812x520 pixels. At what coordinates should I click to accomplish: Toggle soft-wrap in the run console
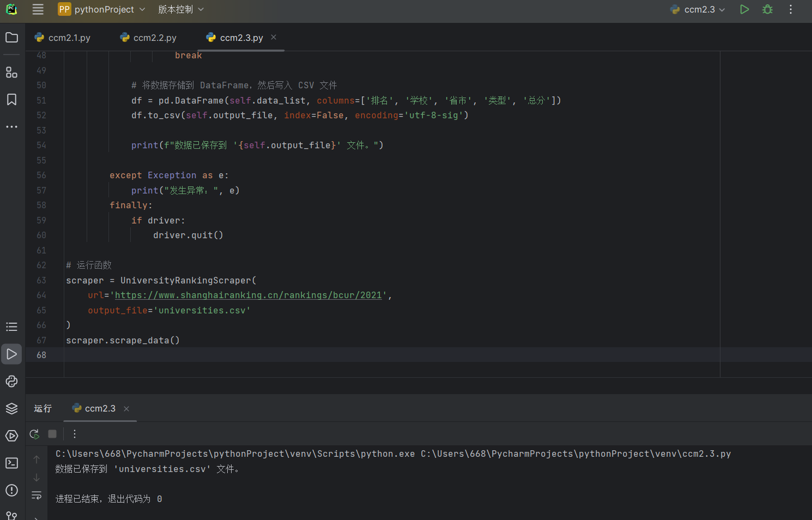coord(37,495)
